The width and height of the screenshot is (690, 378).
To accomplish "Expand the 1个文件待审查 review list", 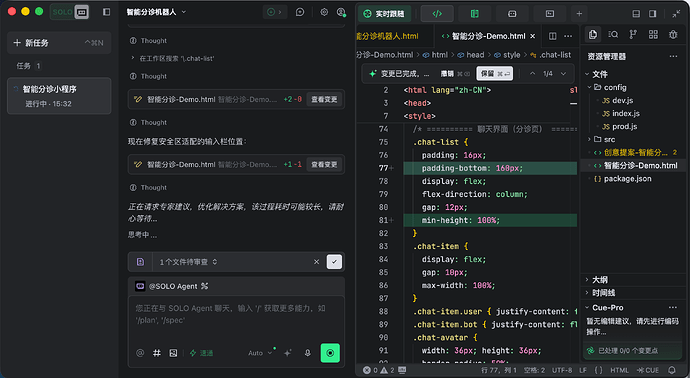I will point(188,262).
